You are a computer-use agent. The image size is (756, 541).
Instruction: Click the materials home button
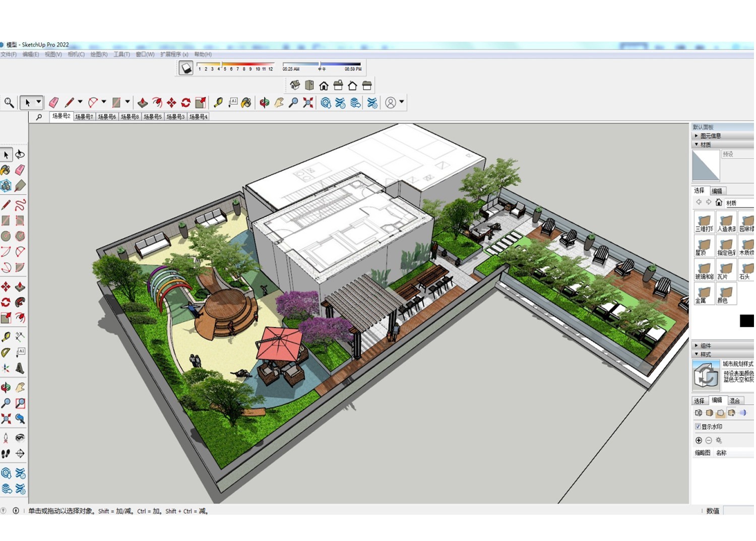coord(719,202)
